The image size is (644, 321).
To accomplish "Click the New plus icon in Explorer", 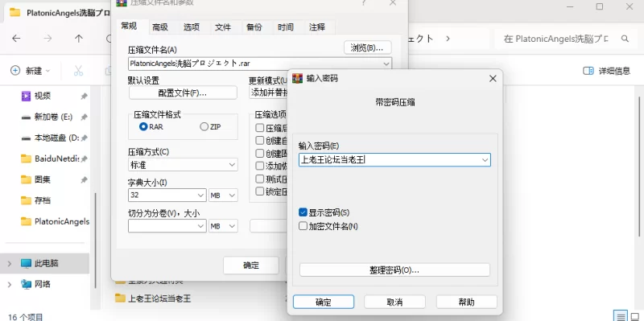I will (15, 71).
